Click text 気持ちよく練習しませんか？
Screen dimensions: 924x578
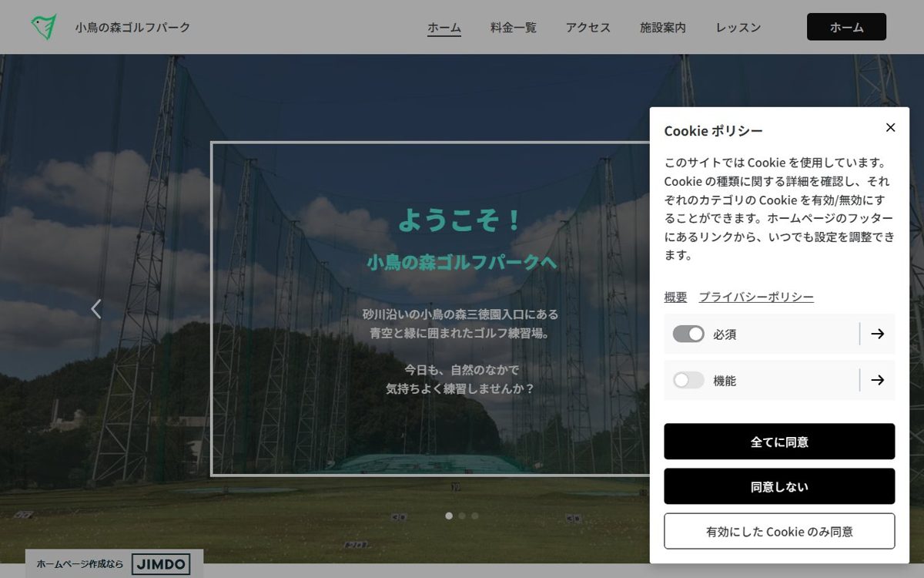460,388
